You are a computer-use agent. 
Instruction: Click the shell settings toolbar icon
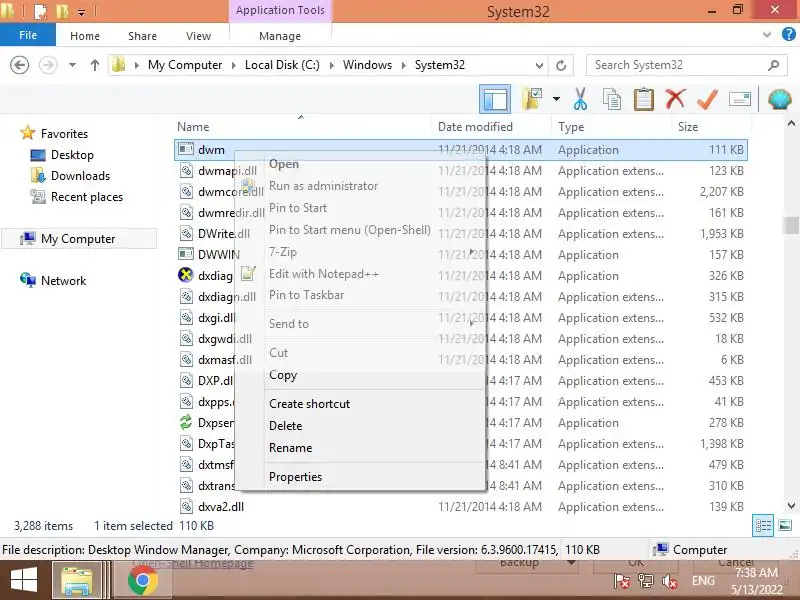(x=780, y=99)
